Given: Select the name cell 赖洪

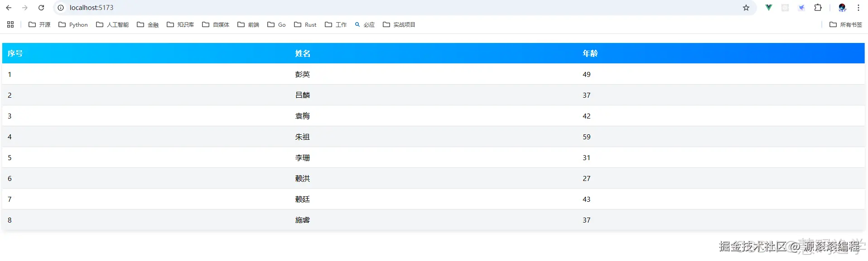Looking at the screenshot, I should tap(303, 178).
